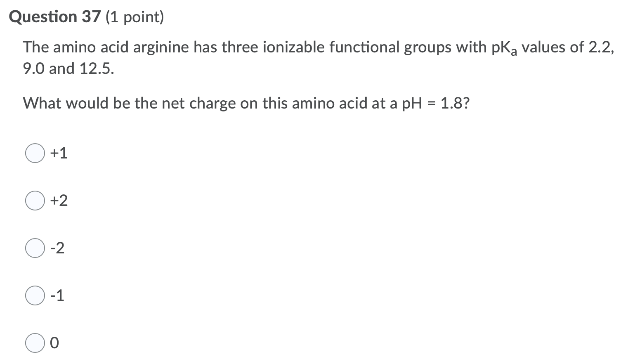The image size is (628, 364).
Task: Select the -2 answer radio button
Action: (35, 248)
